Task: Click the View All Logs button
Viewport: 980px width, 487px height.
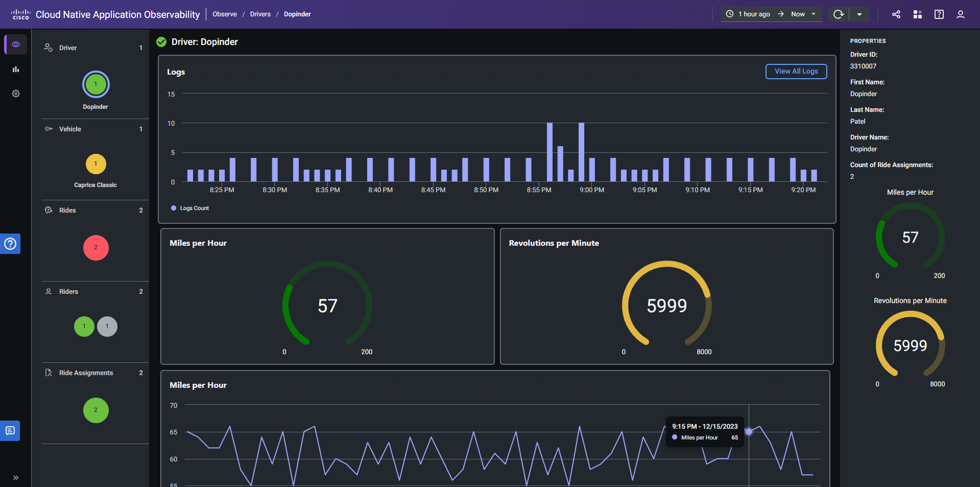Action: coord(796,72)
